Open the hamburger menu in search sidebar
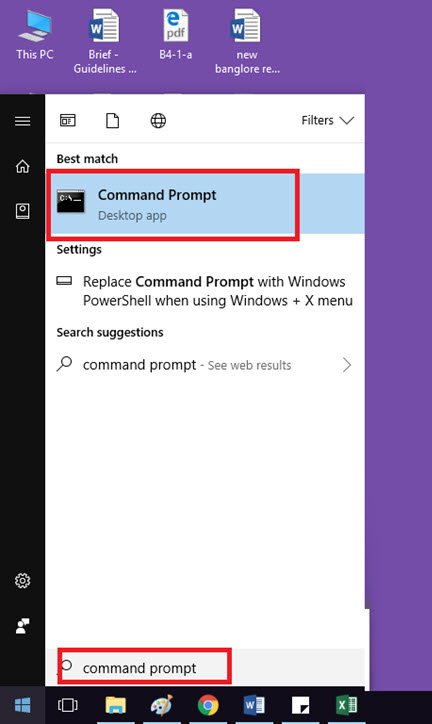 click(23, 121)
